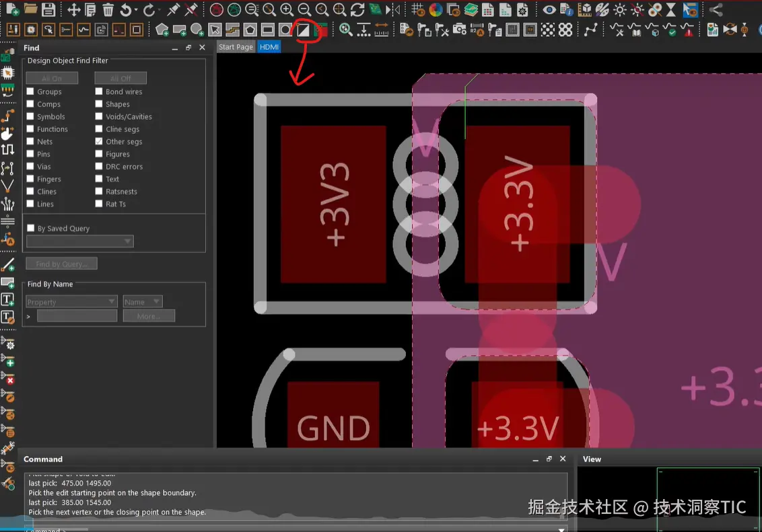The height and width of the screenshot is (532, 762).
Task: Select the Copy tool
Action: (x=90, y=9)
